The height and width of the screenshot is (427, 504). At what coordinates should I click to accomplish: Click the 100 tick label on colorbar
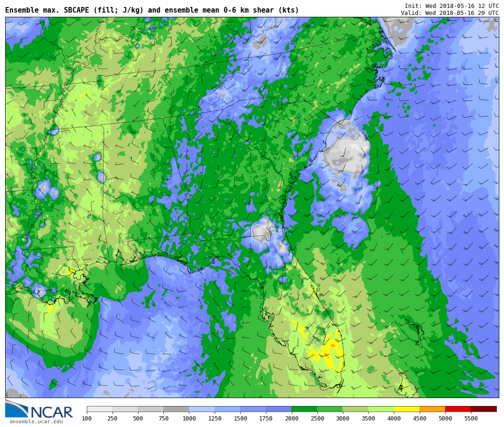coord(87,419)
